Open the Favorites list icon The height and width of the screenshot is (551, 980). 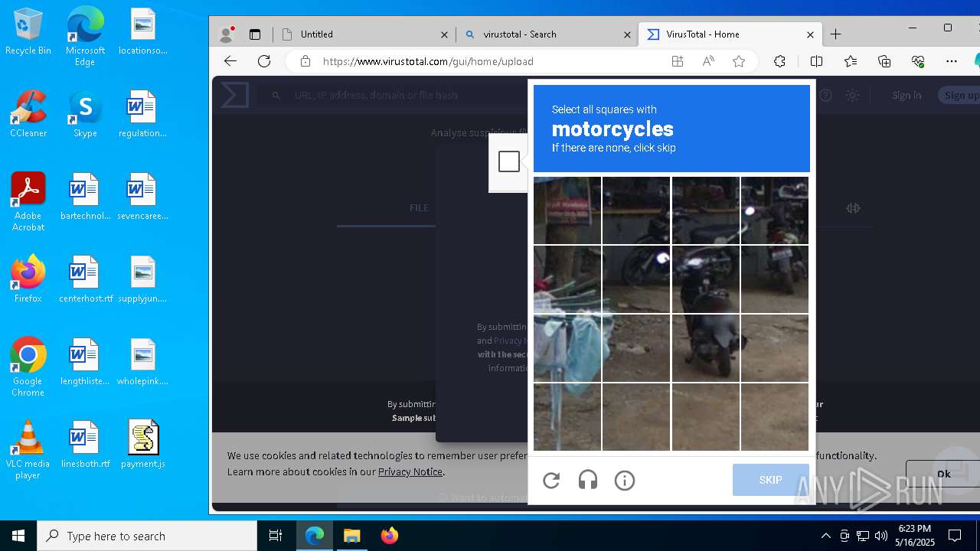[851, 61]
